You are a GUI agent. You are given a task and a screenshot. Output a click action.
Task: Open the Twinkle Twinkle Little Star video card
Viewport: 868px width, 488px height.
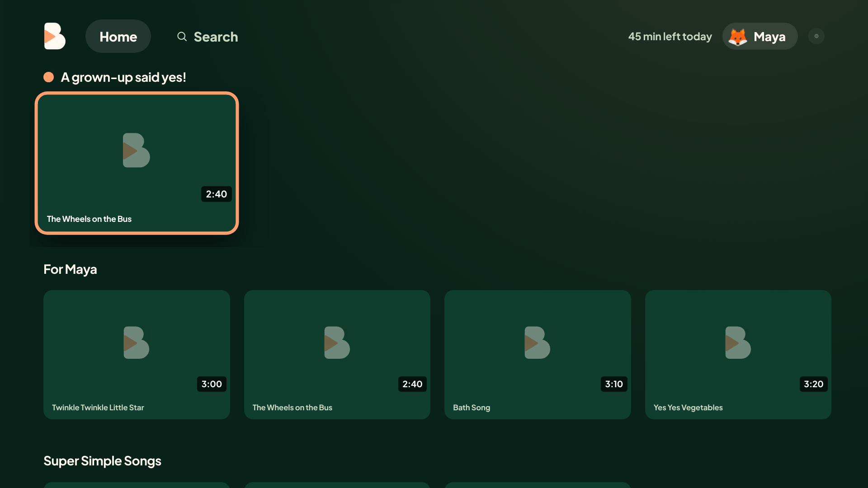pos(137,355)
